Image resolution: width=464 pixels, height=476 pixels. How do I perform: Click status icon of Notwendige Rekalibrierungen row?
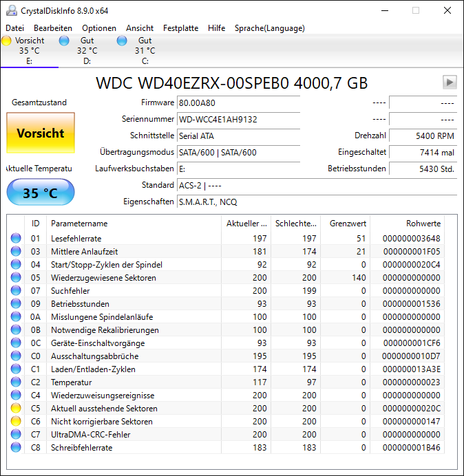(16, 329)
